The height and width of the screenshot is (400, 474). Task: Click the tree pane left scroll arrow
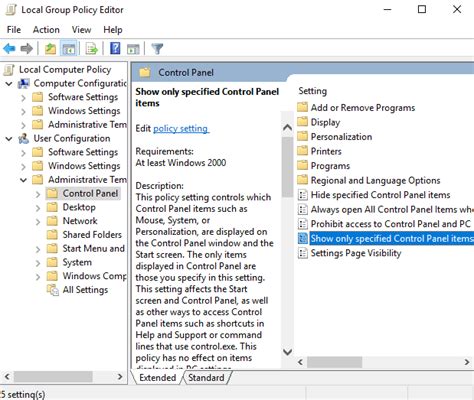7,377
